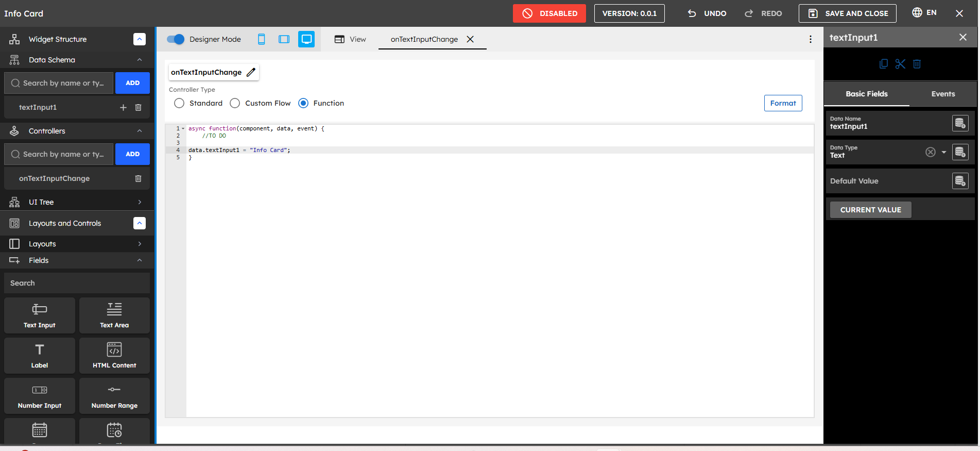This screenshot has height=451, width=980.
Task: Click the scissors cut icon in textInput1 panel
Action: point(900,64)
